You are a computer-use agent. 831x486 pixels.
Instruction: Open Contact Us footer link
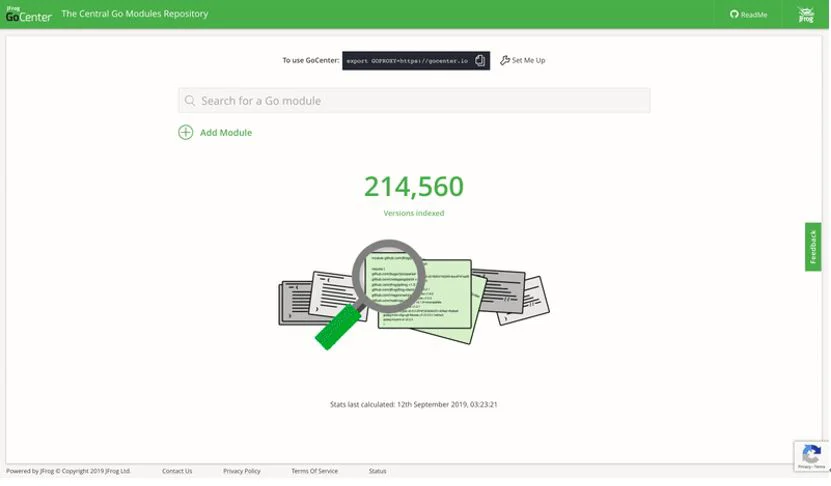click(x=177, y=471)
